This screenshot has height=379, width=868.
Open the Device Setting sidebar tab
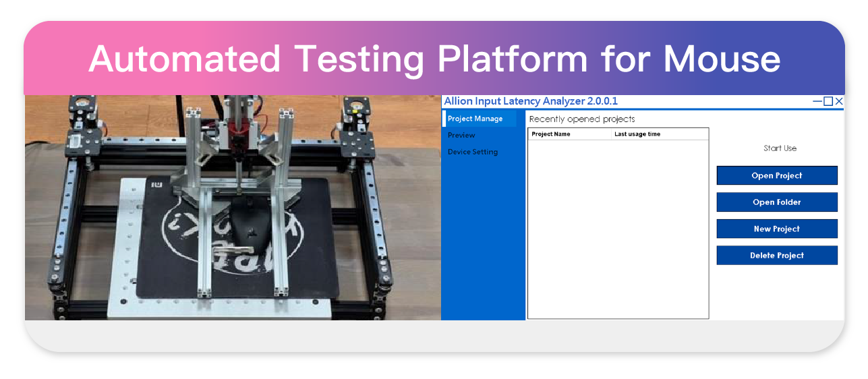coord(473,152)
